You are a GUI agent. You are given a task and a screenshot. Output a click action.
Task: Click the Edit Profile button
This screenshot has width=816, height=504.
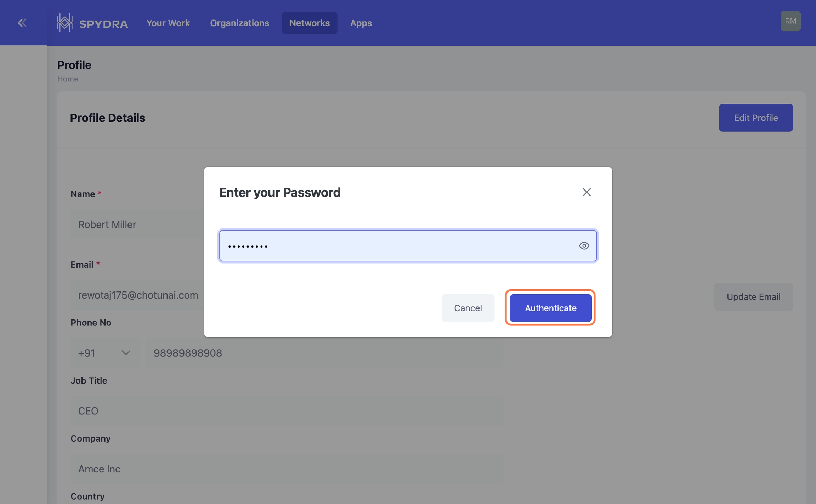click(x=755, y=118)
